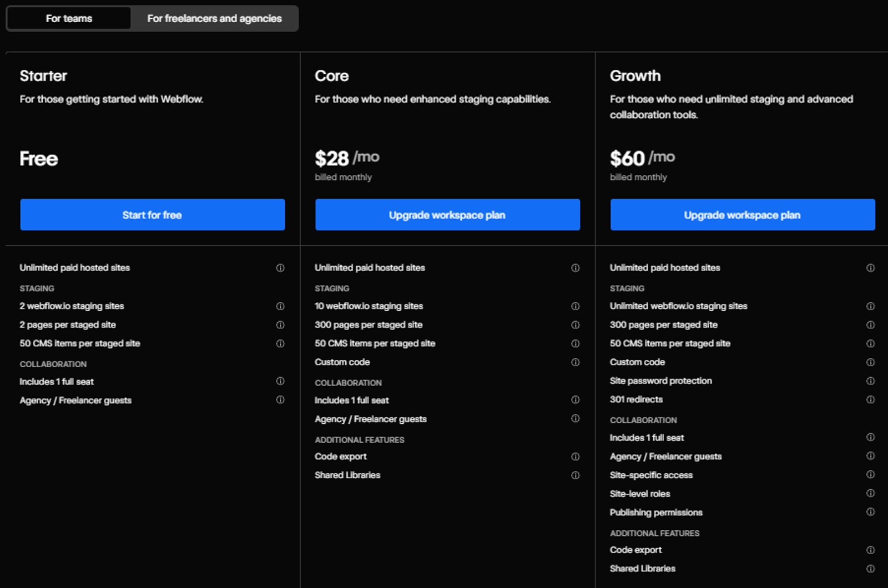Click the Starter plan heading
888x588 pixels.
pyautogui.click(x=43, y=76)
